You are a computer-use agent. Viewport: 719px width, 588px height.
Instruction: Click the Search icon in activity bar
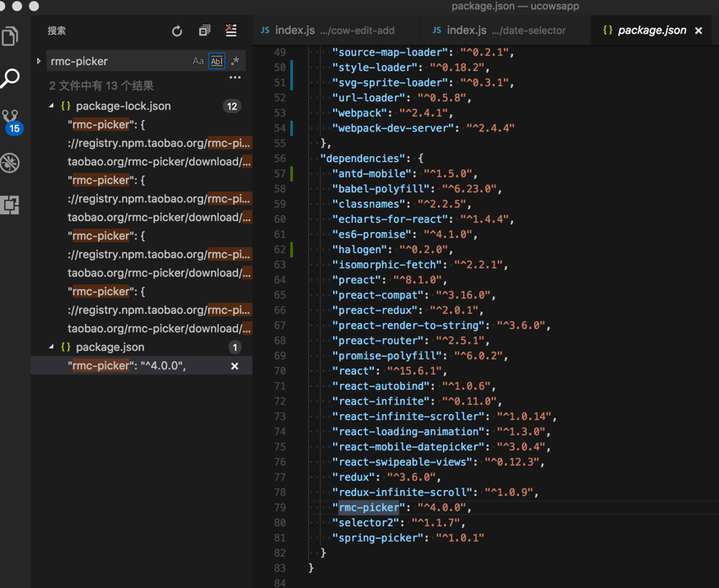click(x=10, y=78)
